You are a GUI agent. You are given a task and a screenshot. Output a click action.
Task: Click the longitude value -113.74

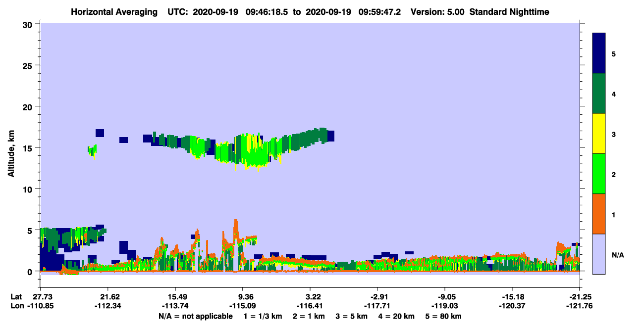pyautogui.click(x=175, y=306)
